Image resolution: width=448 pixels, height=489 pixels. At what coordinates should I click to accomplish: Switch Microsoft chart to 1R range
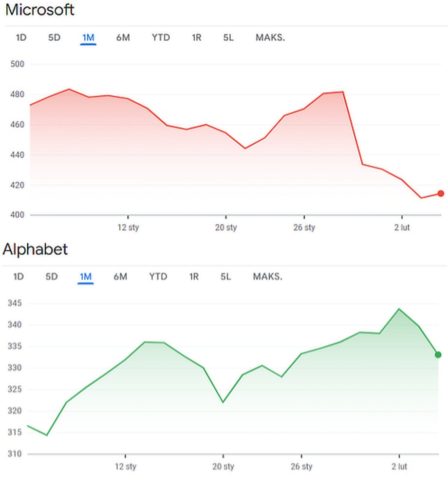196,38
